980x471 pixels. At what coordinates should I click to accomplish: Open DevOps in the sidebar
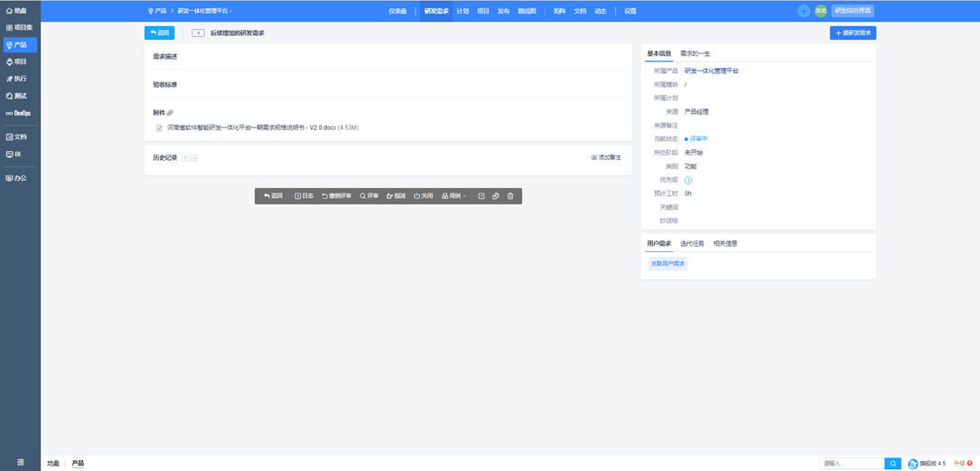20,113
